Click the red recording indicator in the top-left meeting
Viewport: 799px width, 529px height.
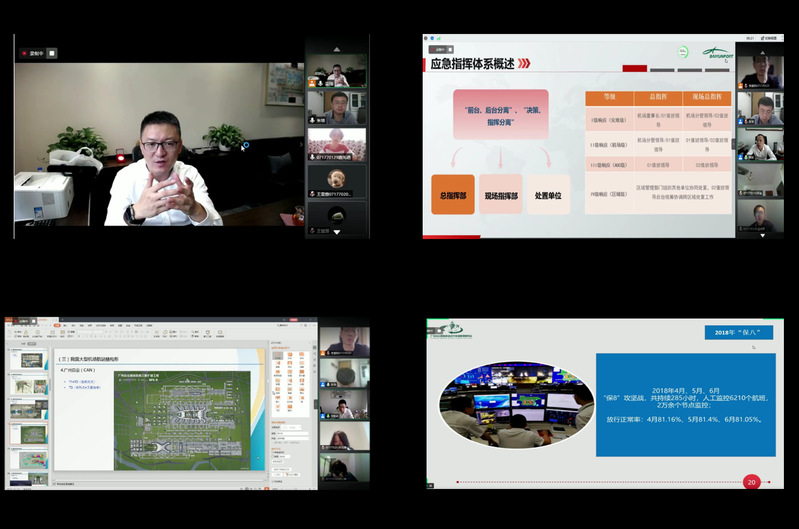pyautogui.click(x=24, y=53)
